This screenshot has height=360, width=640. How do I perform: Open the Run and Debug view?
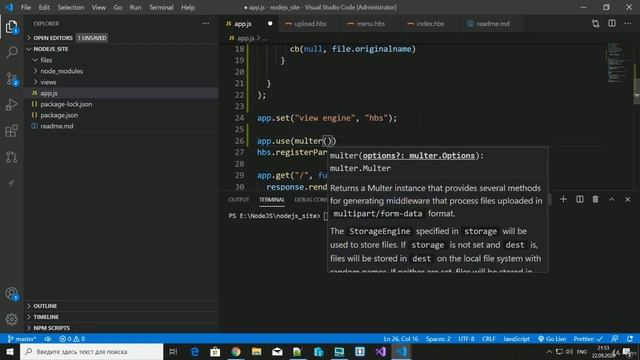point(11,104)
